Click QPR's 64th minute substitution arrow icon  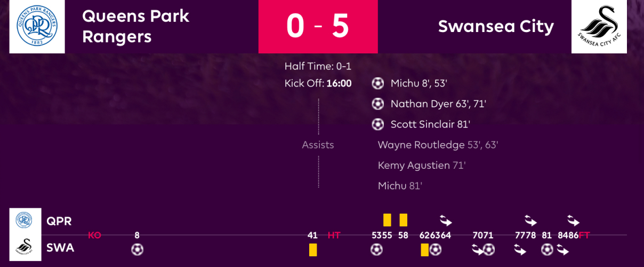[446, 219]
